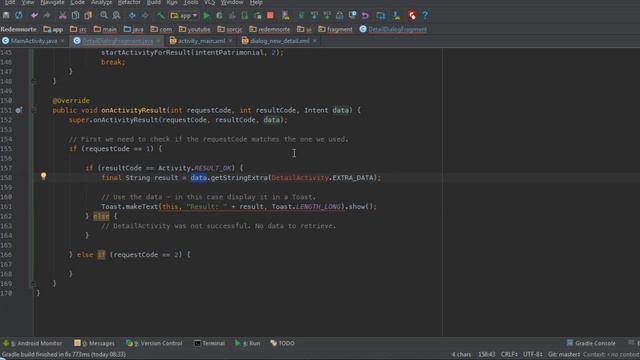Click the Cut scissors icon
This screenshot has width=640, height=360.
62,16
